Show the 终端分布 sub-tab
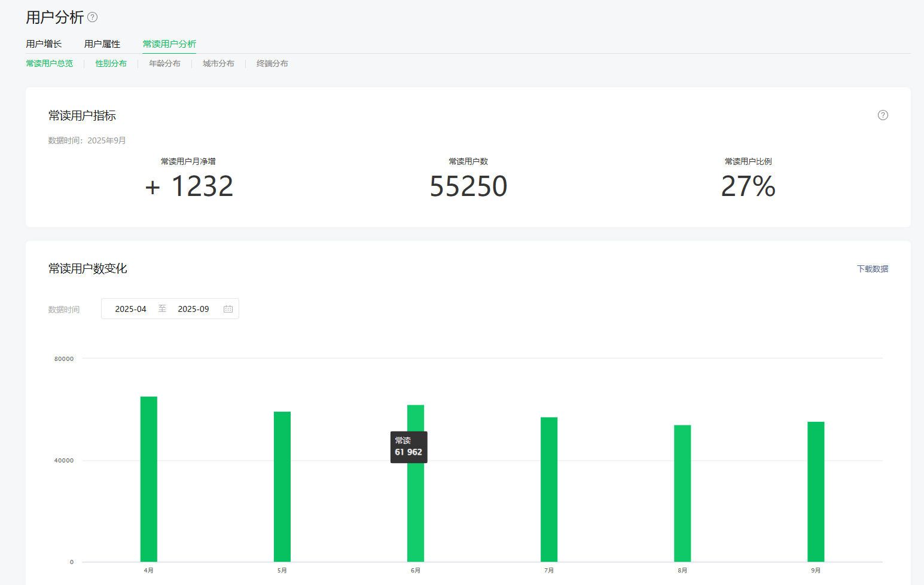924x585 pixels. (272, 63)
